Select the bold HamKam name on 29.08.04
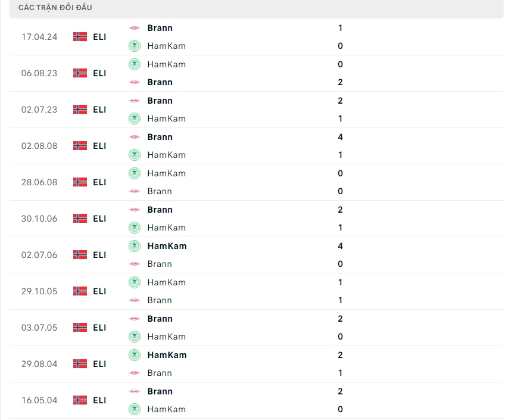Screen dimensions: 512x420 (167, 355)
